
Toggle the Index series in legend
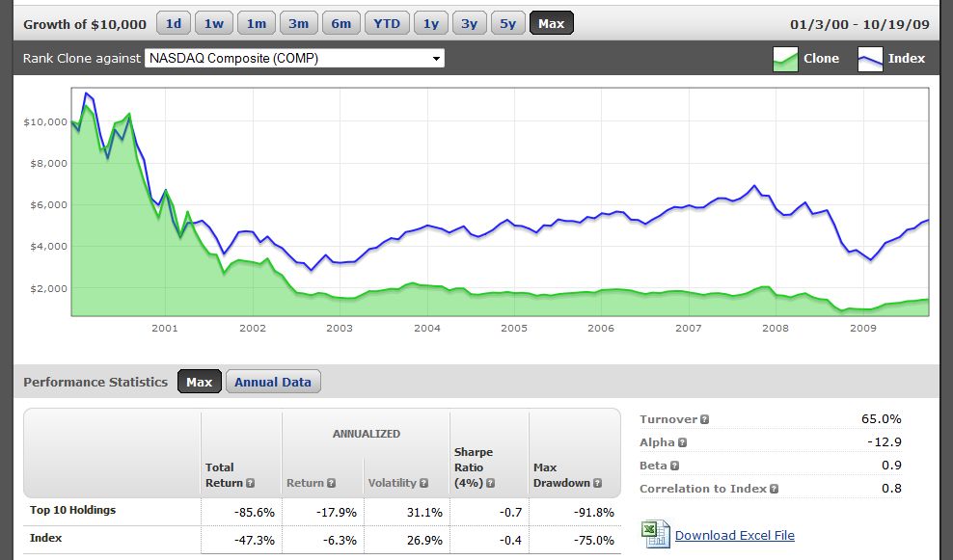pyautogui.click(x=891, y=59)
